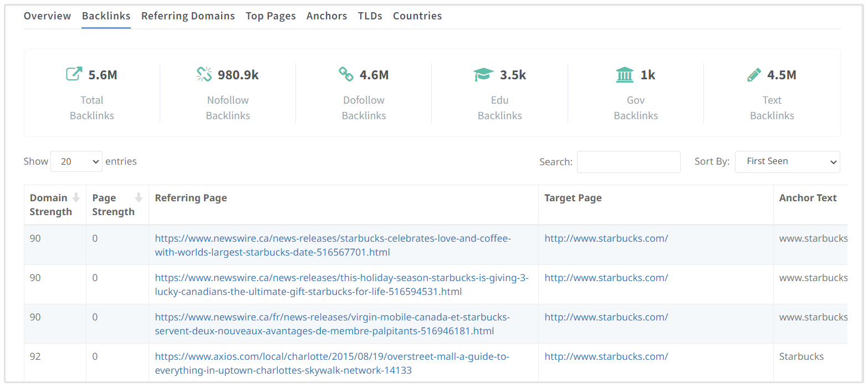Click the Edu Backlinks graduation cap icon
Screen dimensions: 868x387
coord(483,74)
